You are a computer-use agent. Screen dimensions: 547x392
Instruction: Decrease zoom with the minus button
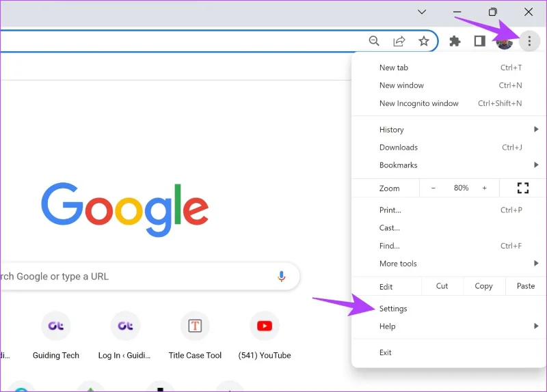433,188
